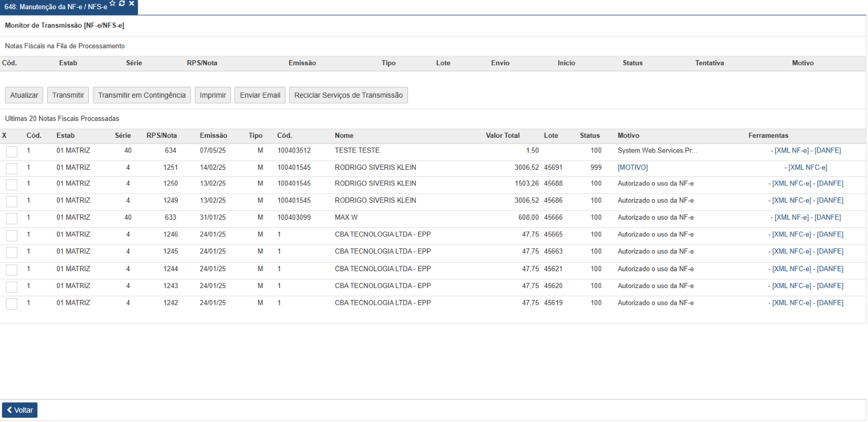
Task: Click the Envio column header
Action: click(500, 63)
